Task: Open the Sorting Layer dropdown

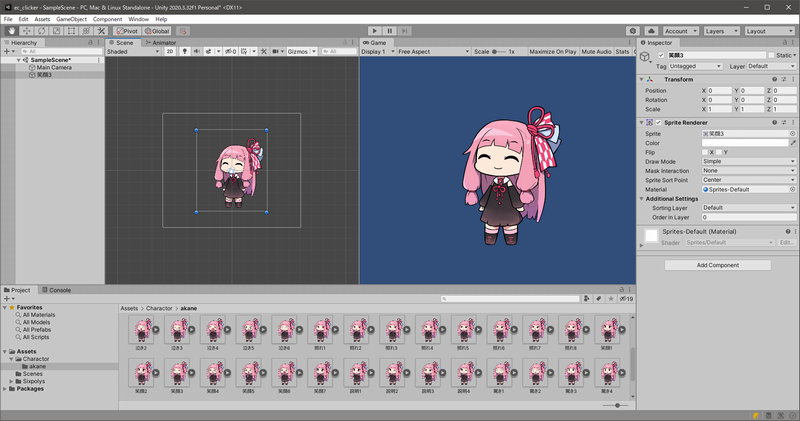Action: pos(748,208)
